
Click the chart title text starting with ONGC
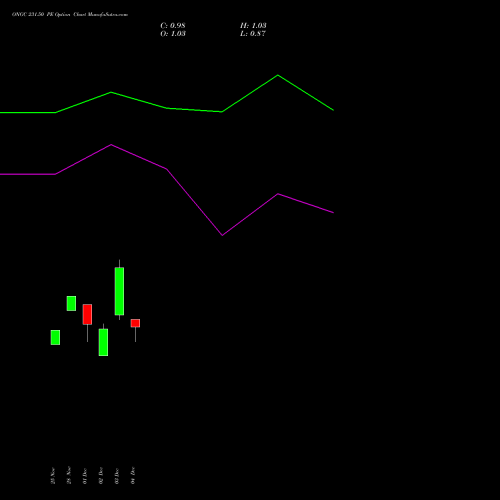(x=70, y=15)
